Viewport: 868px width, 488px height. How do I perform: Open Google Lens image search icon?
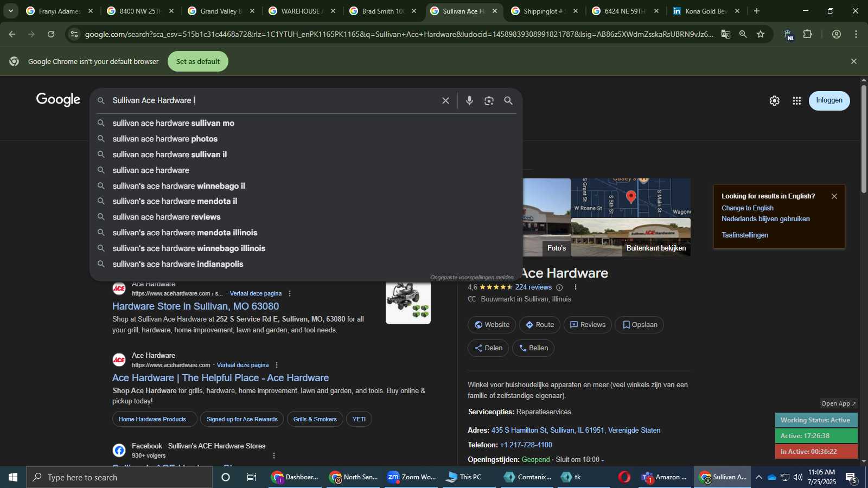coord(489,101)
